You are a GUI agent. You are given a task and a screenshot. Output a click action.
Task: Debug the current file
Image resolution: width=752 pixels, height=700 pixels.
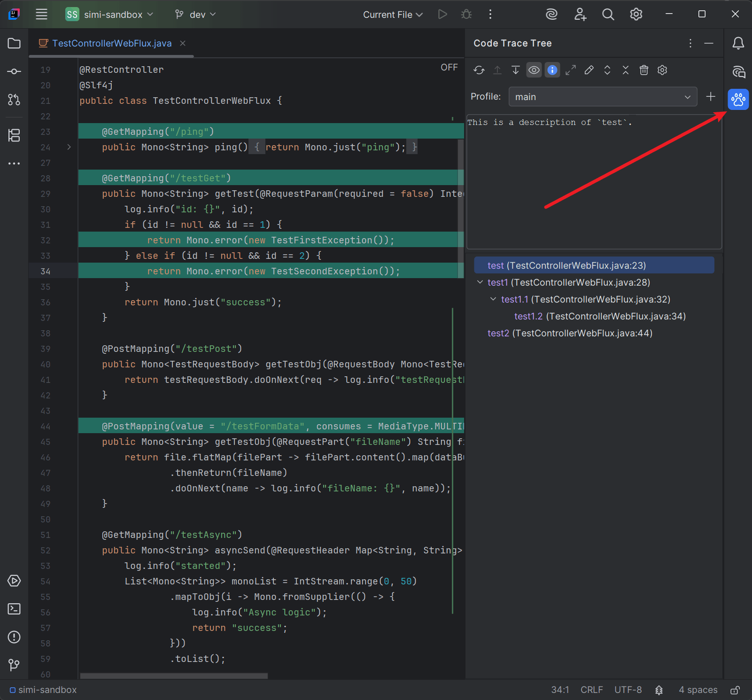(x=466, y=15)
